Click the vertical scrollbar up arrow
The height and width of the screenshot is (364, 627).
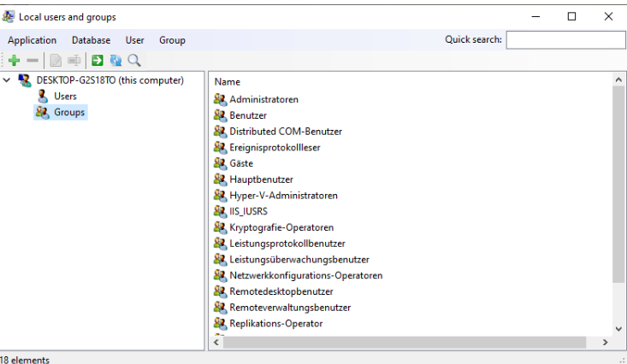coord(618,80)
